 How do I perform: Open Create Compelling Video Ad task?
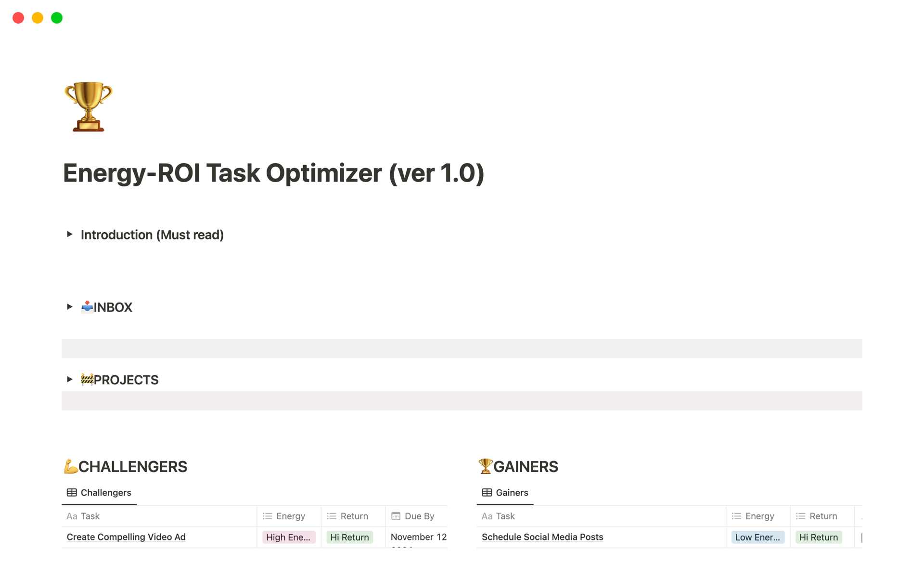click(x=126, y=537)
